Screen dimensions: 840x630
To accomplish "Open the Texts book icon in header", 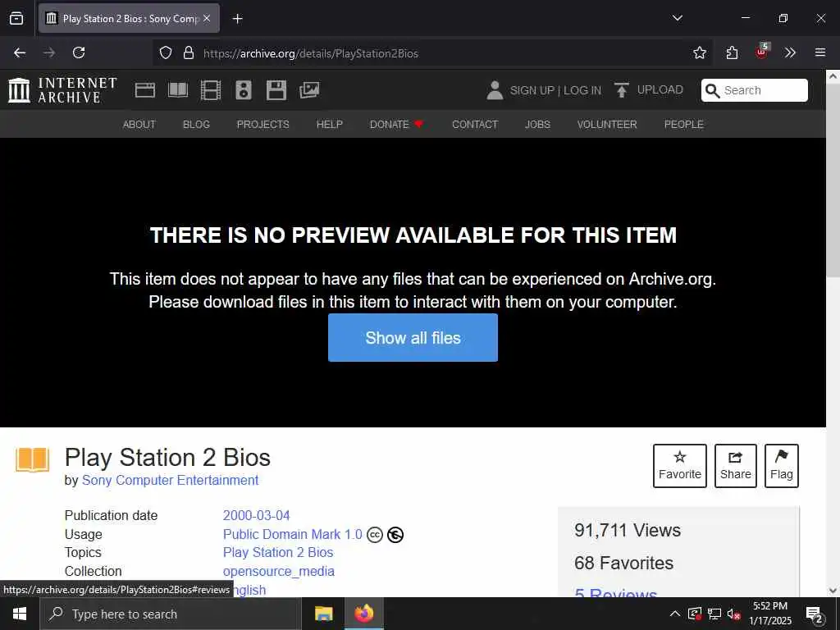I will pos(178,90).
